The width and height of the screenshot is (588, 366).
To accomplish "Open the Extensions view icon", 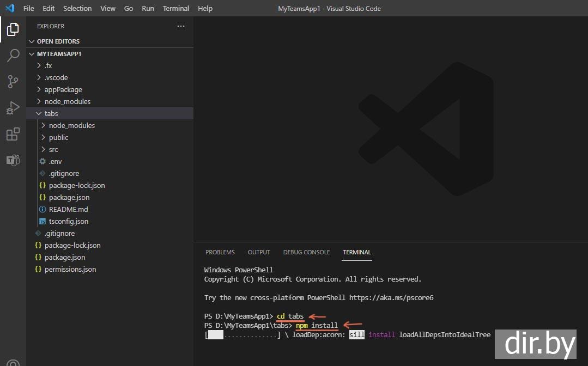I will (x=13, y=134).
